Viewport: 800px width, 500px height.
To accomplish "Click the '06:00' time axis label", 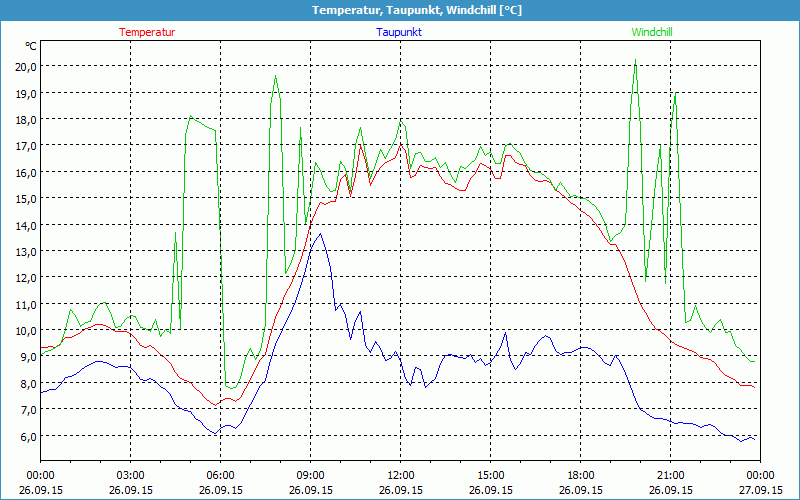I will point(220,476).
